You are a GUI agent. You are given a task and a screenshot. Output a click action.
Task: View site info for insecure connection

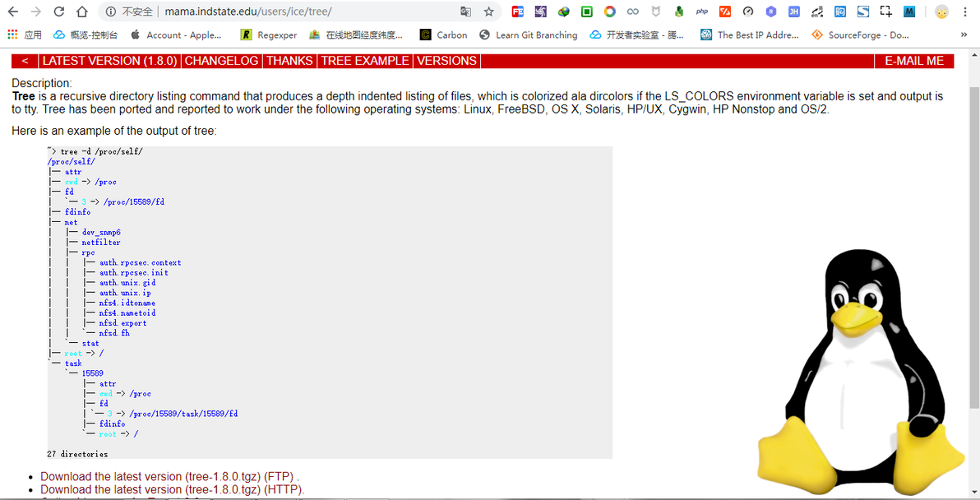coord(129,12)
